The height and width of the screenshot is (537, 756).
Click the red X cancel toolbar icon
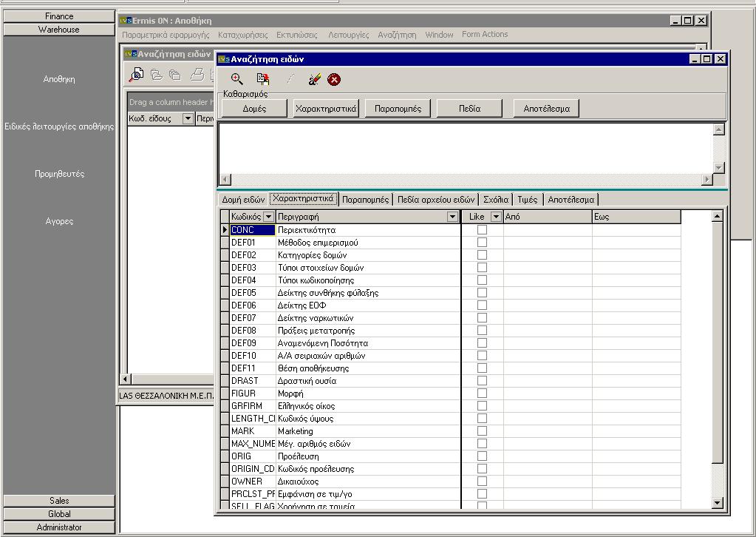point(333,79)
